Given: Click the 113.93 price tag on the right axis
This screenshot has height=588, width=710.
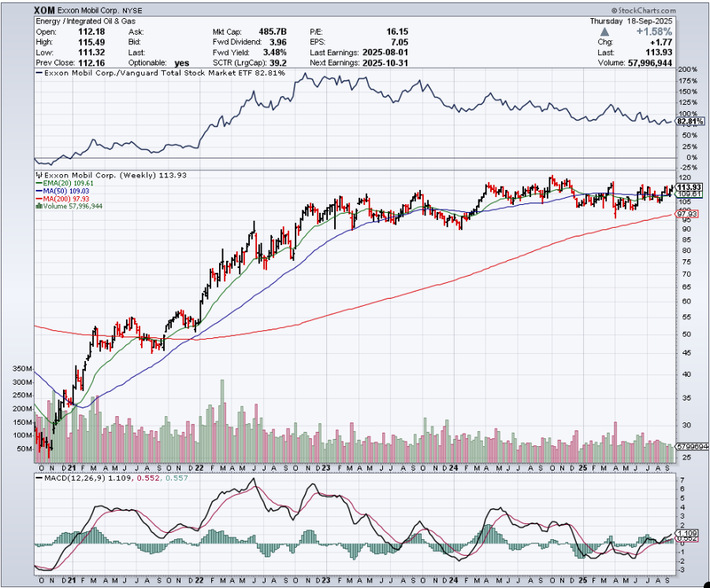Looking at the screenshot, I should click(x=690, y=187).
